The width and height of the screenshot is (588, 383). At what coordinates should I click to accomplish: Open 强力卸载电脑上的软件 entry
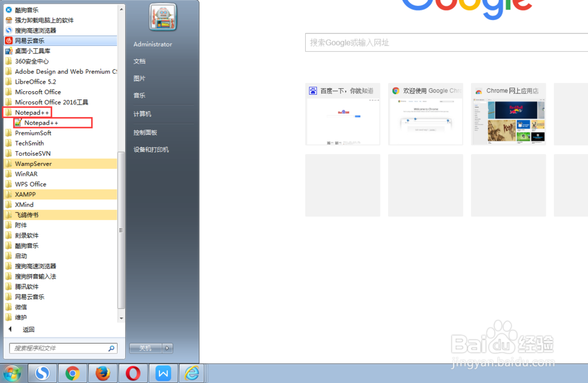[60, 20]
